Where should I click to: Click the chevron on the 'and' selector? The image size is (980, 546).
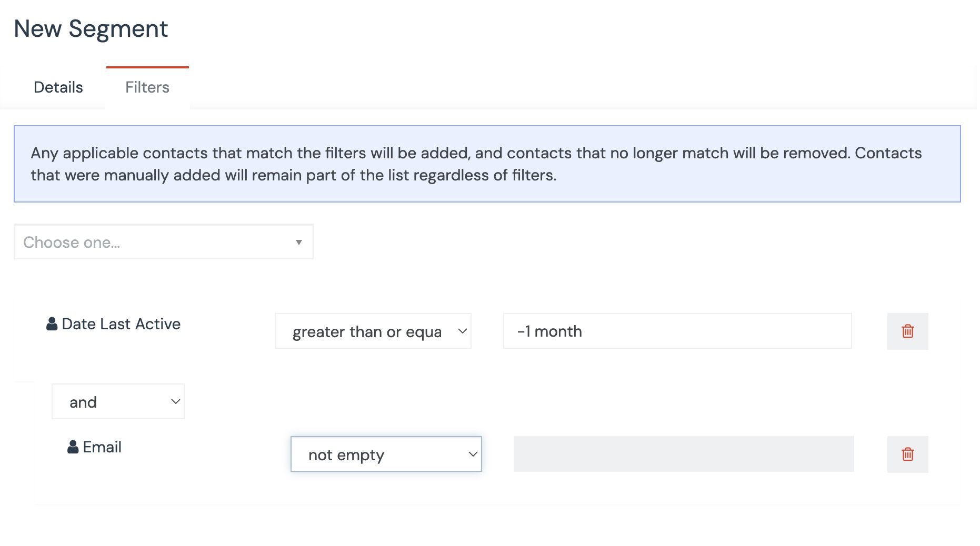176,402
